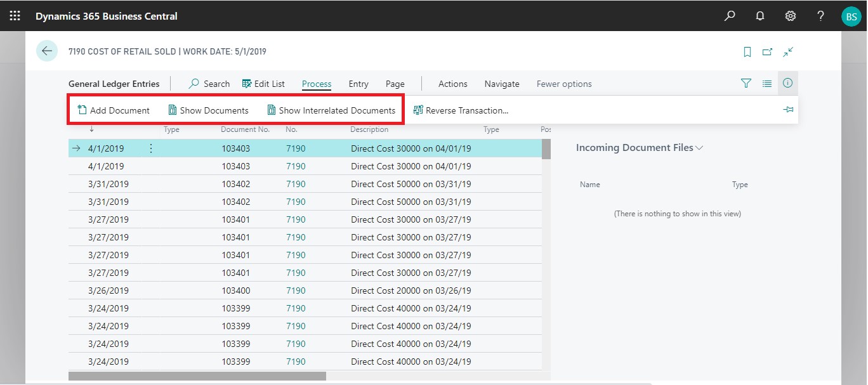The width and height of the screenshot is (868, 385).
Task: Expand the Incoming Document Files chevron
Action: pos(699,148)
